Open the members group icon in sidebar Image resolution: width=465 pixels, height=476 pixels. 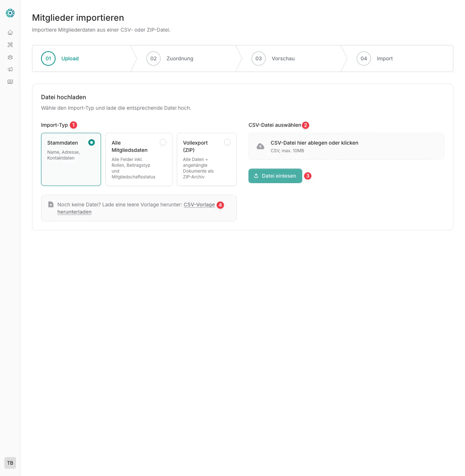tap(10, 57)
